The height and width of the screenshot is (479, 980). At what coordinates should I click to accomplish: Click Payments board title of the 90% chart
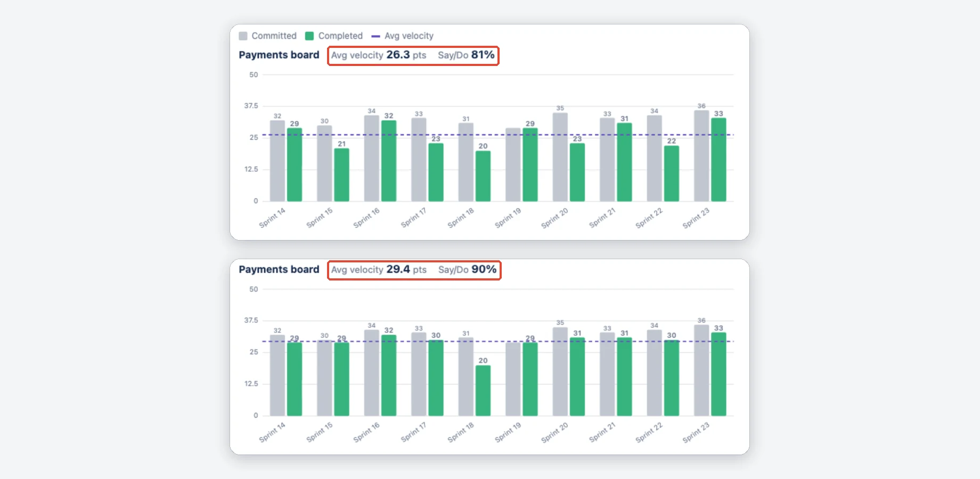pyautogui.click(x=279, y=269)
